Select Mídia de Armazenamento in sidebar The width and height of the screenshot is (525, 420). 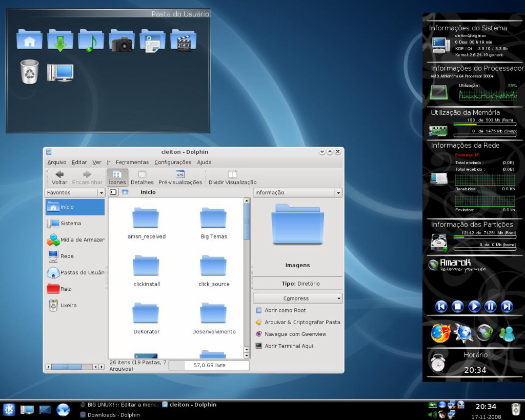coord(75,240)
